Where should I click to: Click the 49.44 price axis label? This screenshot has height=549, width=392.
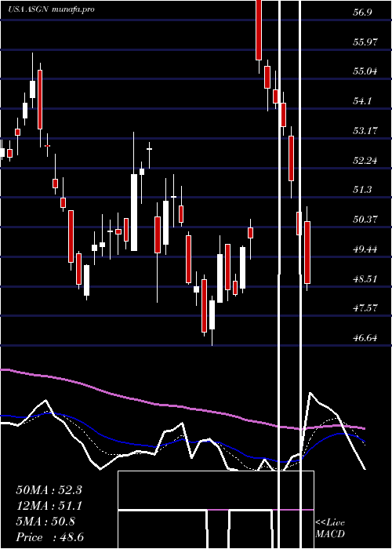(x=365, y=249)
